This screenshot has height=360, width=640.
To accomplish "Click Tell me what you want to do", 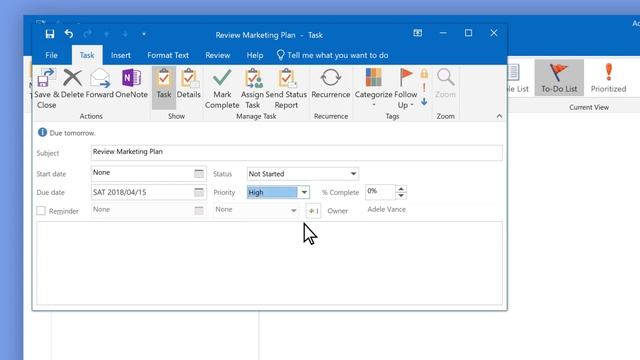I will pyautogui.click(x=332, y=55).
